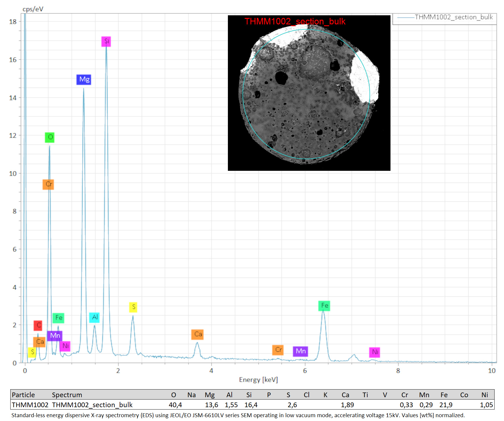Click the Energy [keV] axis label
The image size is (504, 421).
click(258, 380)
